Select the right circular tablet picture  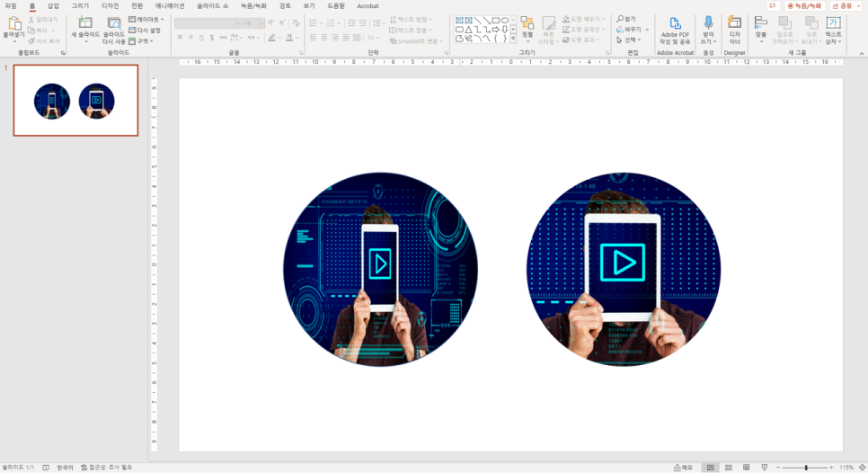624,269
